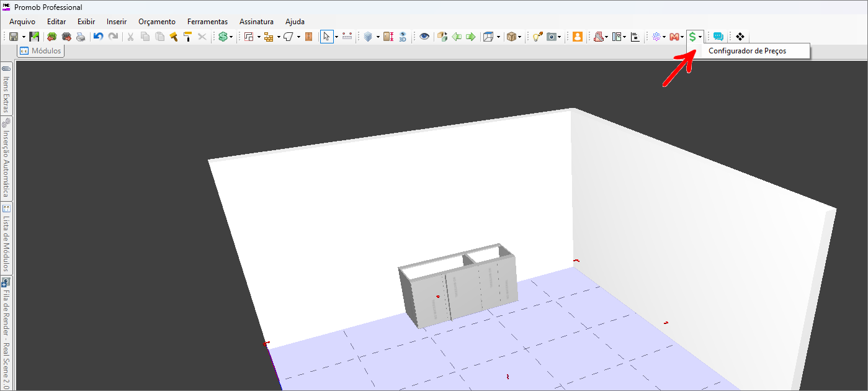The image size is (868, 391).
Task: Click the blue Undo arrow
Action: coord(98,37)
